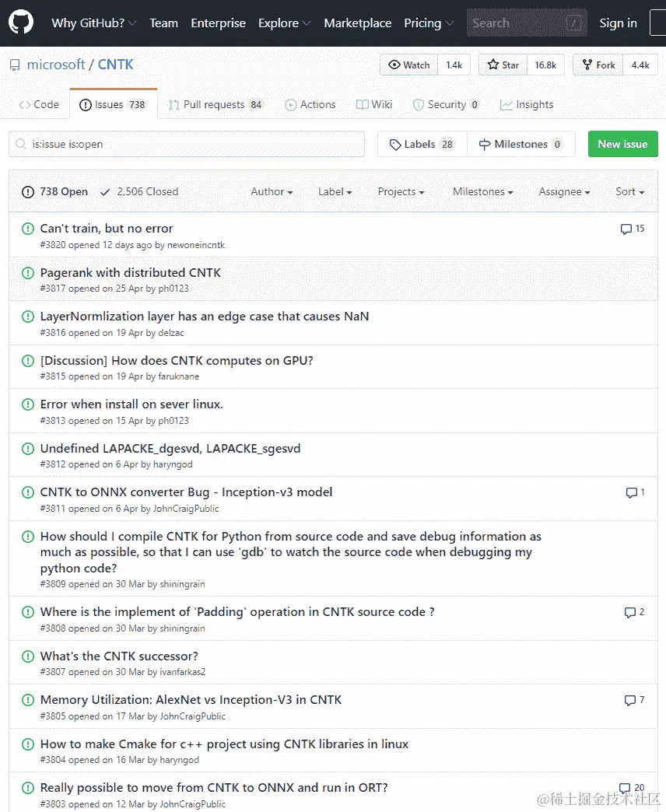Click open-issue icon next to Pagerank issue
Viewport: 666px width, 812px height.
[x=28, y=272]
